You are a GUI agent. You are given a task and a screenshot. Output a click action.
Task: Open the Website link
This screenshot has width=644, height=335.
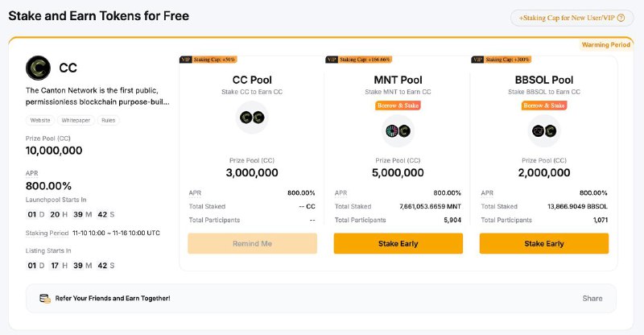(x=40, y=121)
